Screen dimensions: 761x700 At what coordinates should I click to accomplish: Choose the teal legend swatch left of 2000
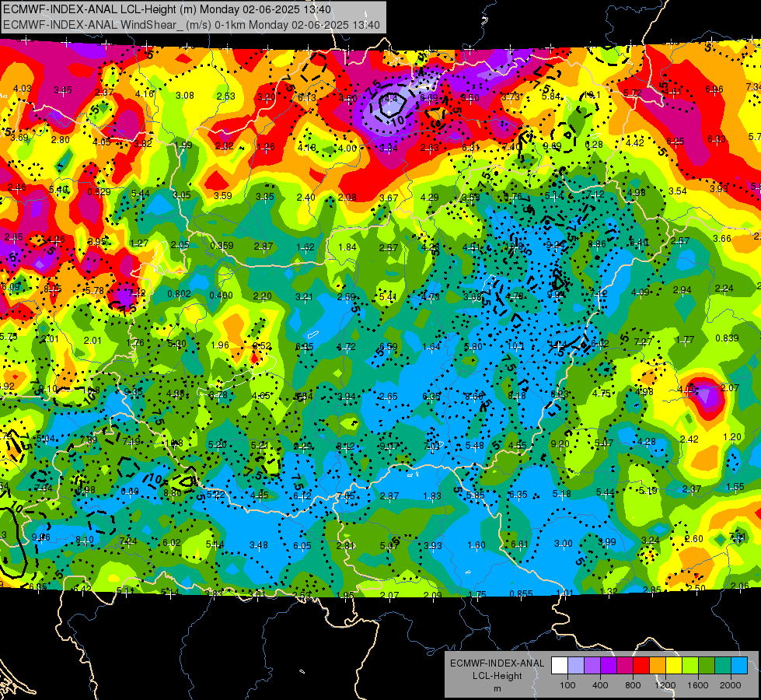[x=723, y=666]
